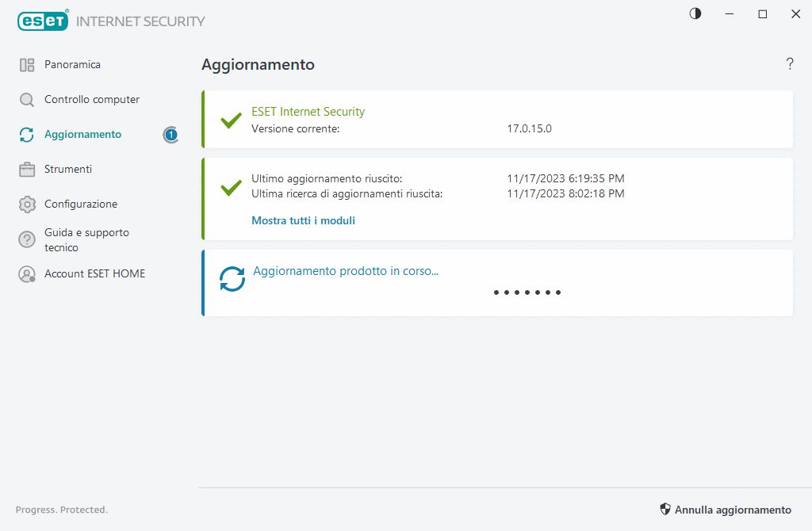Viewport: 812px width, 531px height.
Task: Open Configurazione settings page
Action: tap(81, 204)
